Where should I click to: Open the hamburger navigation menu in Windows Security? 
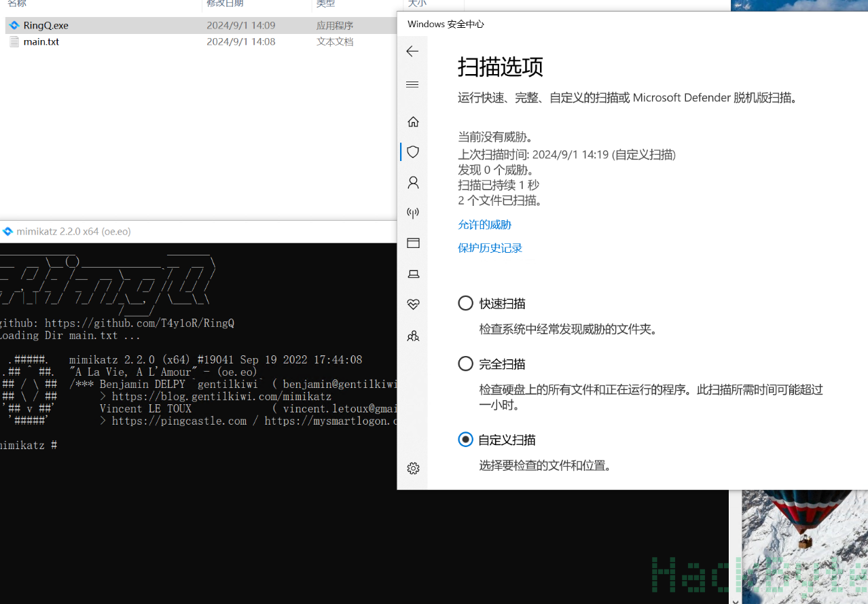[x=412, y=84]
